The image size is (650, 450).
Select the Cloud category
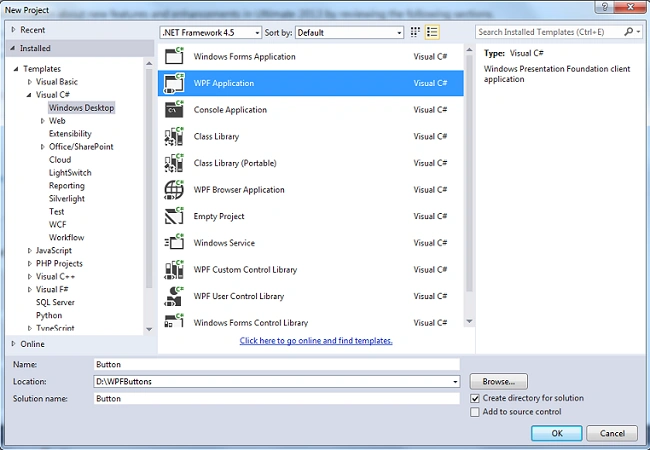pos(60,160)
